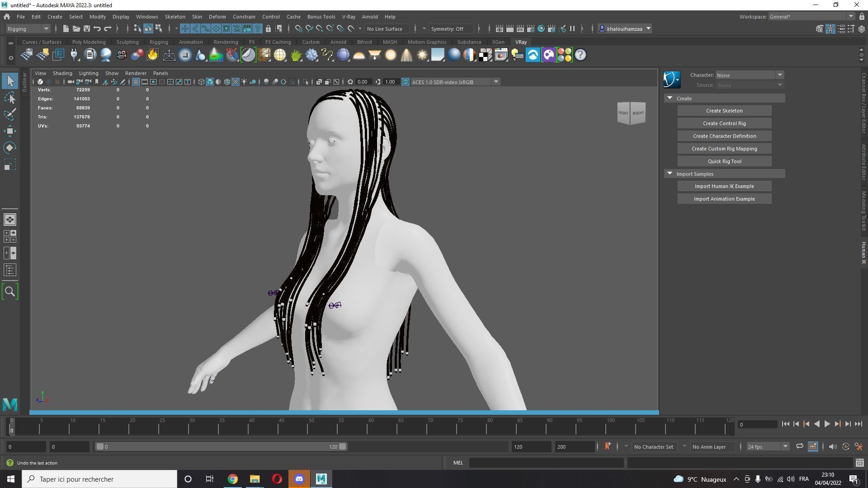Click the Human IK character icon
This screenshot has width=868, height=488.
[x=672, y=80]
